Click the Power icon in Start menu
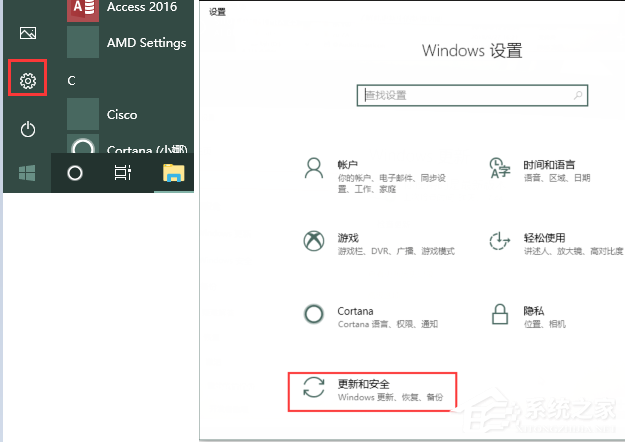The width and height of the screenshot is (625, 442). coord(28,129)
